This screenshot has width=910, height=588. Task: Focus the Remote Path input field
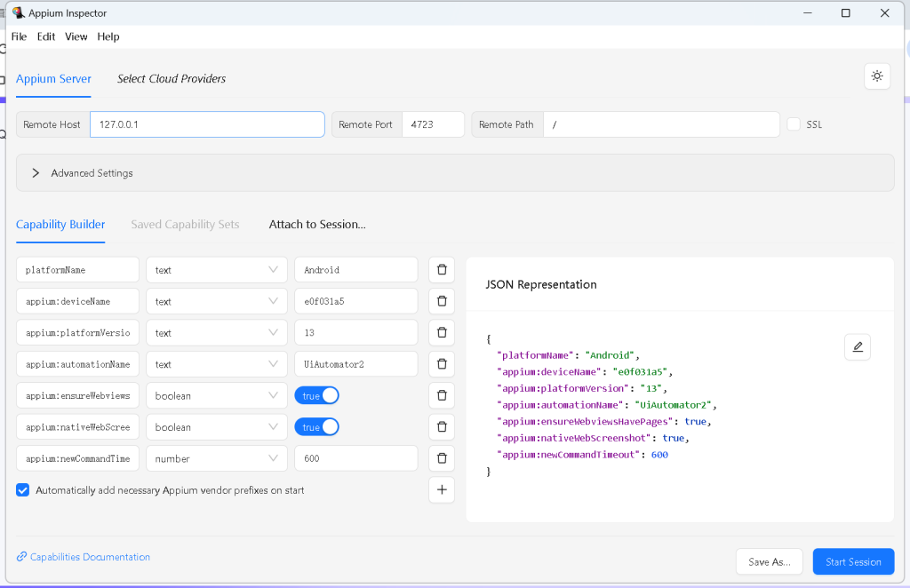click(661, 124)
